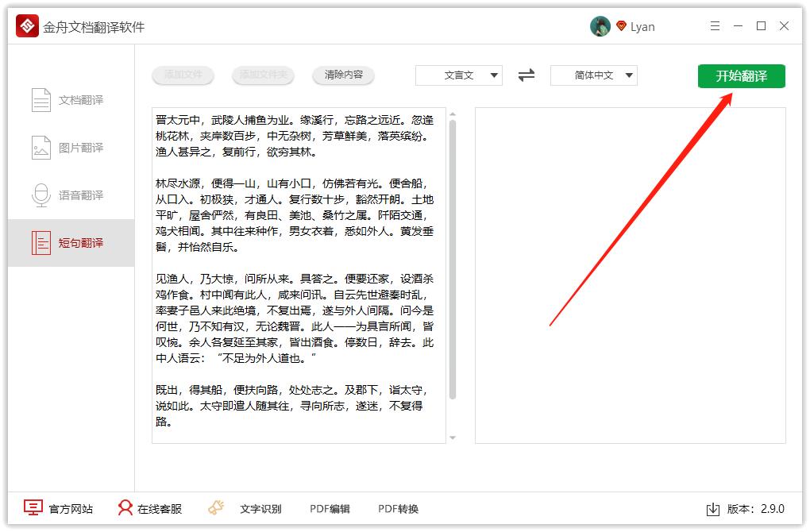Image resolution: width=810 pixels, height=532 pixels.
Task: Click the swap languages arrows icon
Action: point(526,75)
